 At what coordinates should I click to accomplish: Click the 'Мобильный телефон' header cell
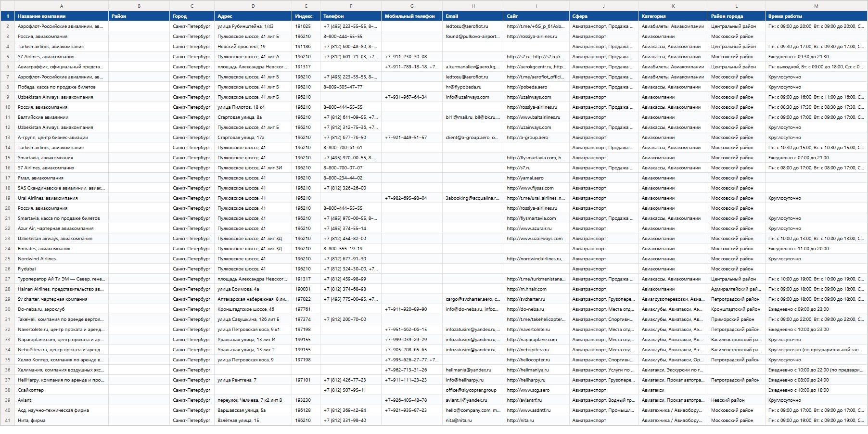(412, 16)
